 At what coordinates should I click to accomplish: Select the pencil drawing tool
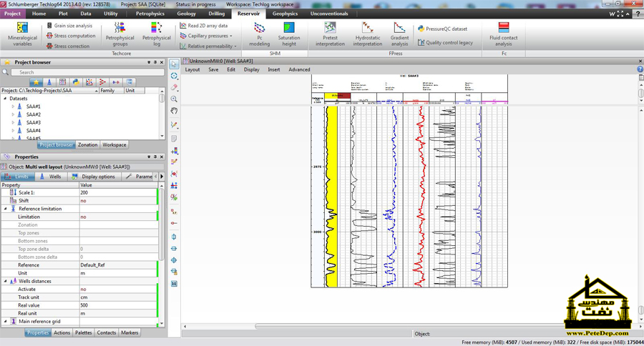click(174, 124)
